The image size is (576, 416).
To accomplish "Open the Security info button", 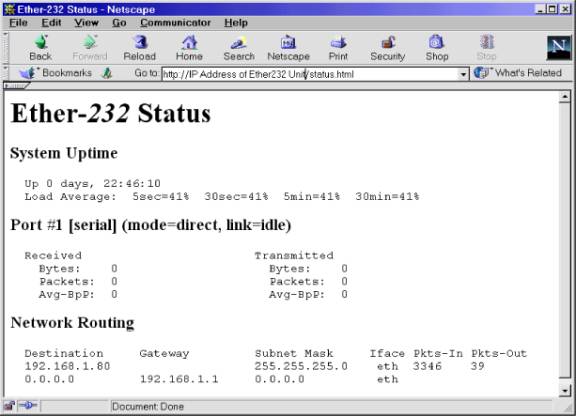I will click(388, 48).
